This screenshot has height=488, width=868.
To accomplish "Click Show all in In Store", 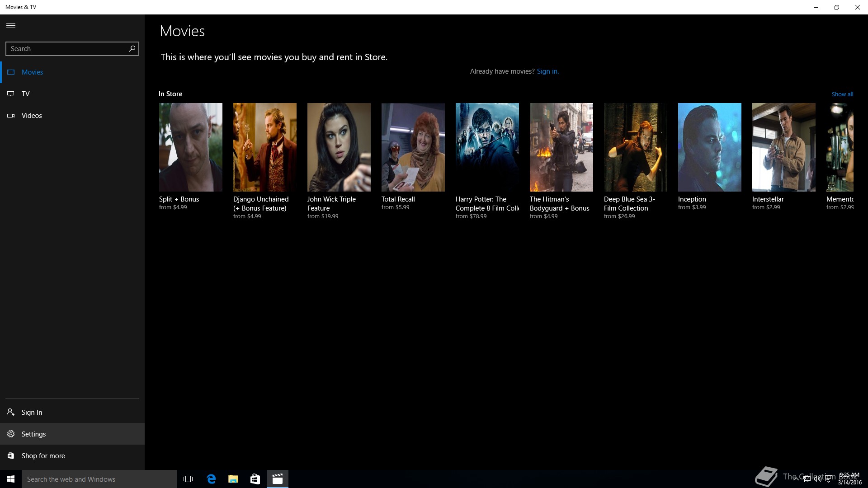I will pos(842,94).
